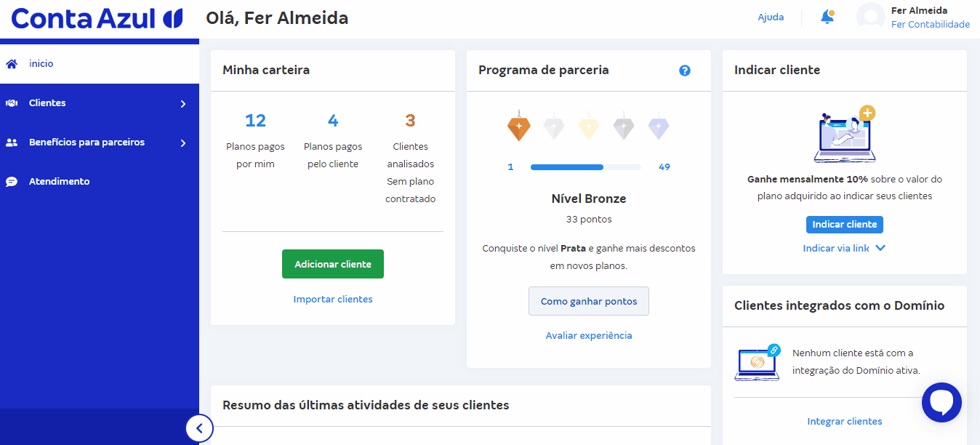980x445 pixels.
Task: Click the partnership program help icon
Action: [x=684, y=71]
